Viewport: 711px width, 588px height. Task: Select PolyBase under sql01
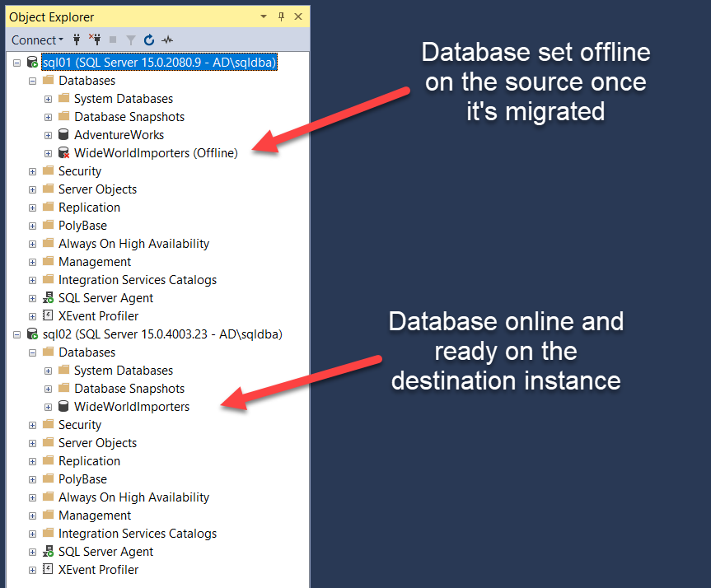(82, 226)
